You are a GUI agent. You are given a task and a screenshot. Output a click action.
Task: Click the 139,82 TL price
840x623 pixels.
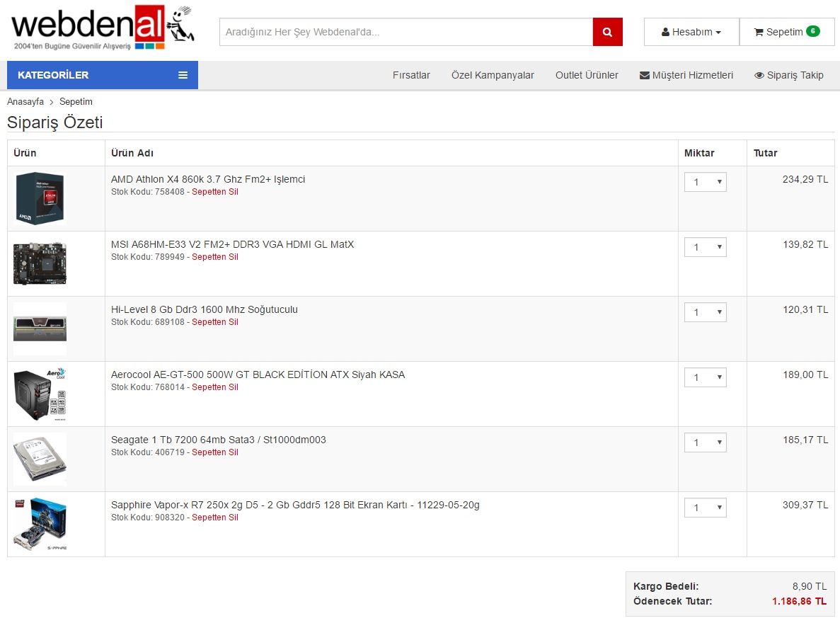click(805, 244)
